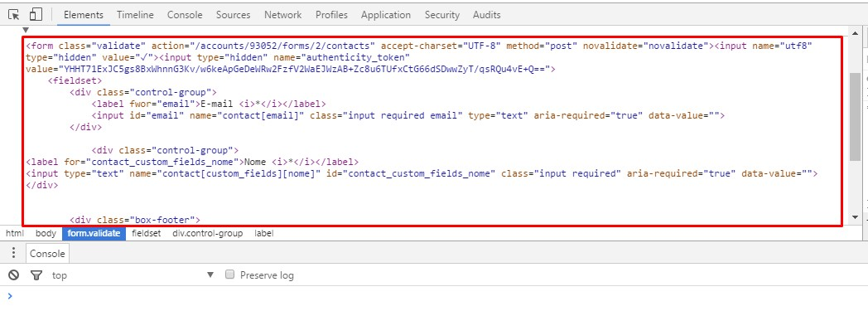Open the Sources tab
This screenshot has height=311, width=868.
pyautogui.click(x=233, y=15)
